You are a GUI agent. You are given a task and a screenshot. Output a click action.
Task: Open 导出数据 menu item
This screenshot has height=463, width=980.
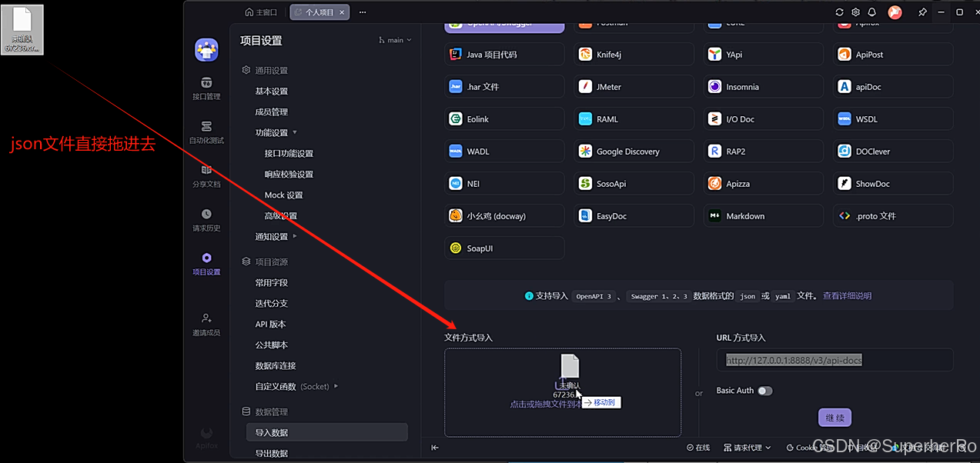[x=272, y=453]
